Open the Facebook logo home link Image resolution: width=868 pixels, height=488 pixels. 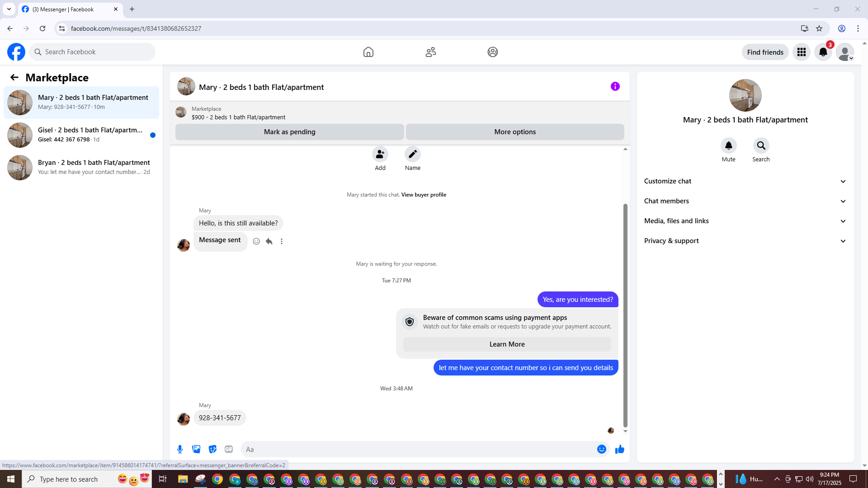(16, 52)
